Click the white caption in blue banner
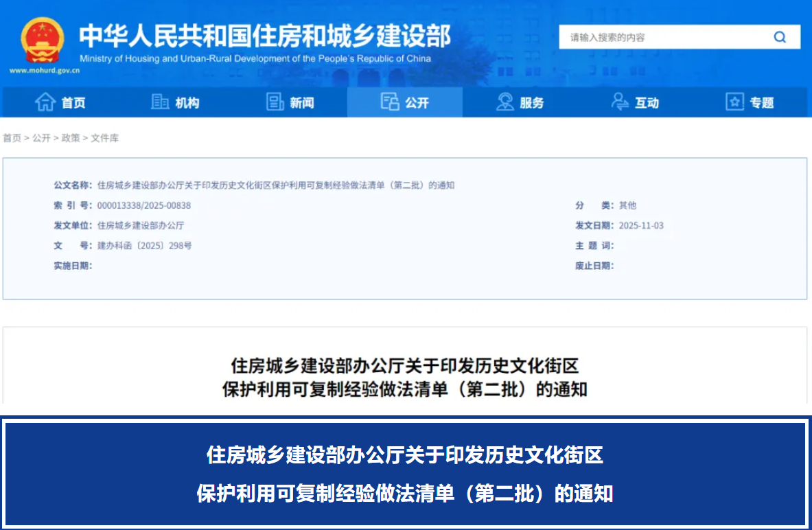 point(405,474)
